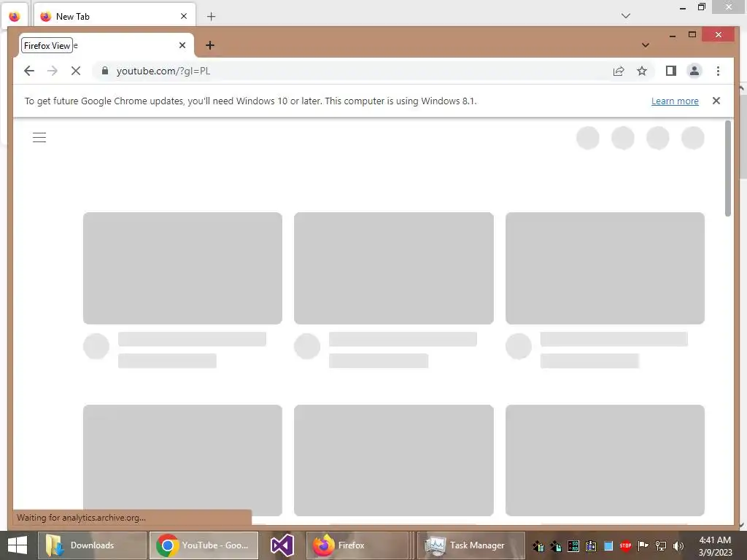List all tabs in Firefox window
This screenshot has height=560, width=747.
pyautogui.click(x=625, y=16)
